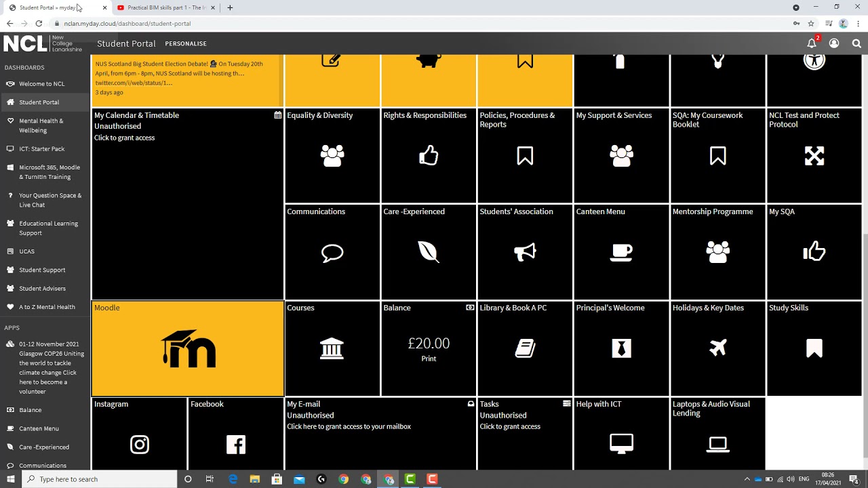This screenshot has height=488, width=868.
Task: Open Microsoft 365, Moodle & Turnitin Training
Action: [45, 172]
